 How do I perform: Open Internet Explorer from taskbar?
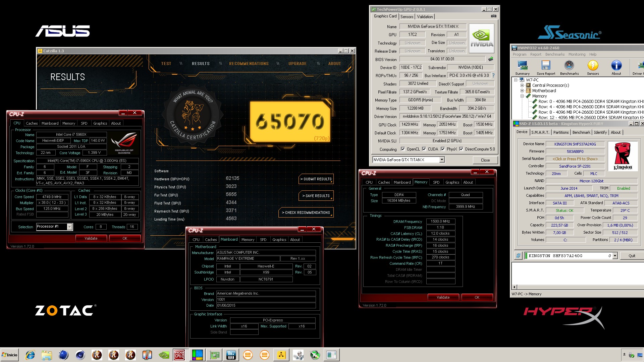[x=30, y=355]
